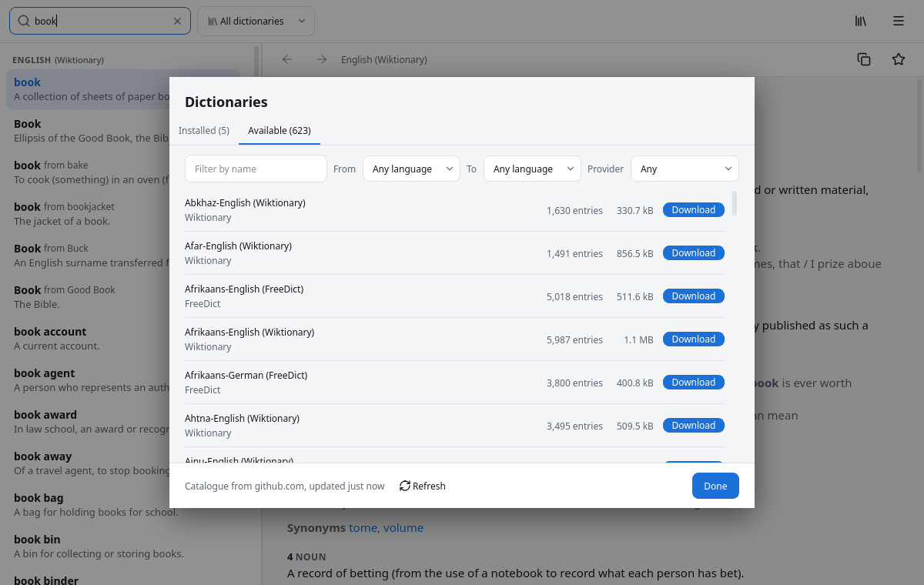Clear the search field with X icon
The height and width of the screenshot is (585, 924).
point(177,22)
